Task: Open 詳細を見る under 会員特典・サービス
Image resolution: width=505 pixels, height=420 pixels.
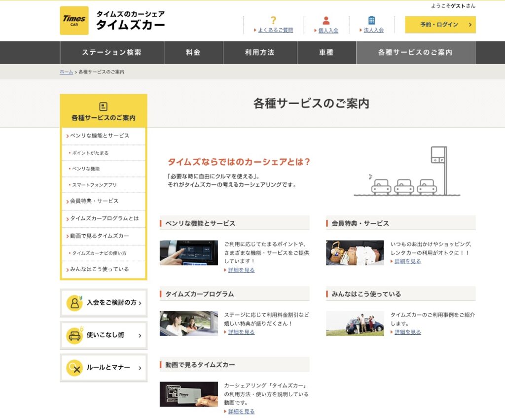Action: pos(408,261)
